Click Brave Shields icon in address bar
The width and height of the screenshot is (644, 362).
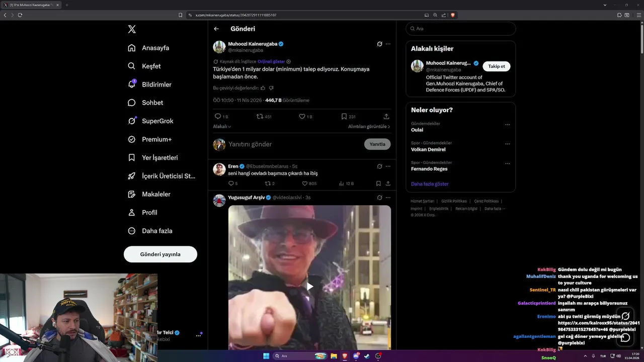[x=453, y=15]
